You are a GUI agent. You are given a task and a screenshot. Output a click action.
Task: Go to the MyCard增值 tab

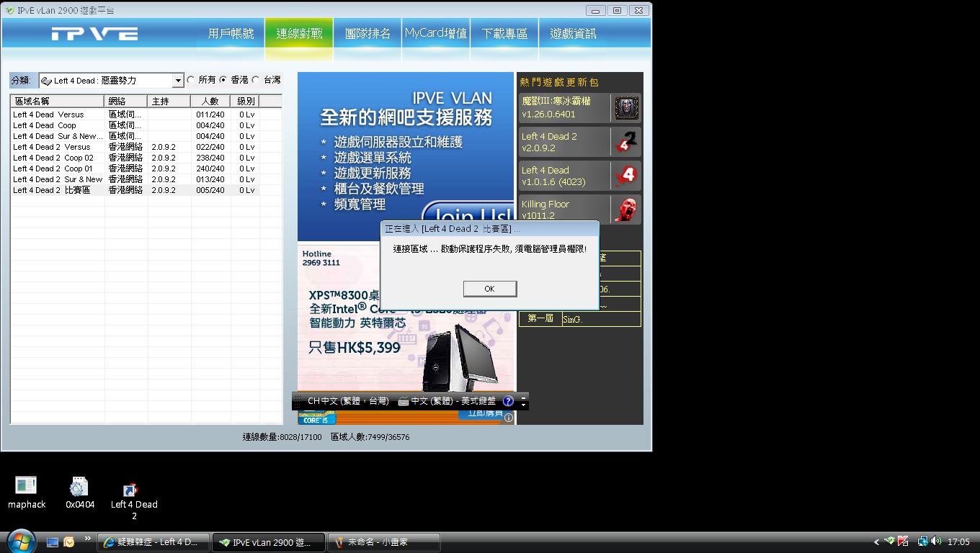click(436, 34)
